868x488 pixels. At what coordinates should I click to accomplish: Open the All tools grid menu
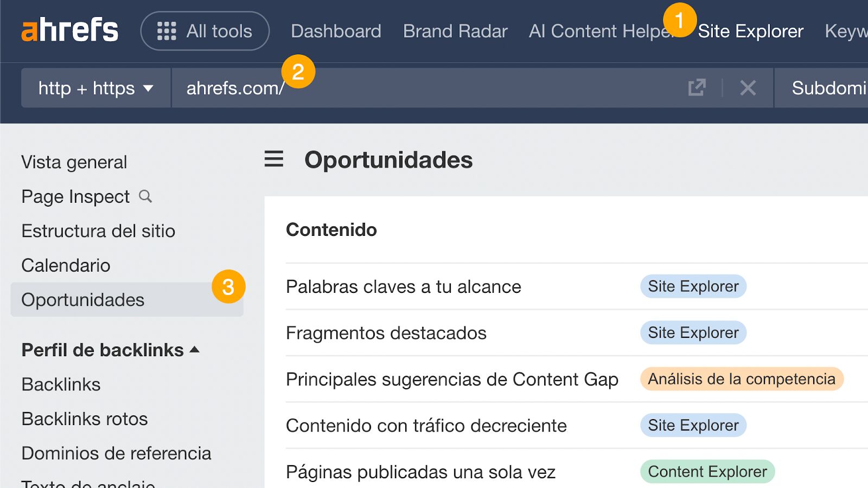(x=205, y=31)
